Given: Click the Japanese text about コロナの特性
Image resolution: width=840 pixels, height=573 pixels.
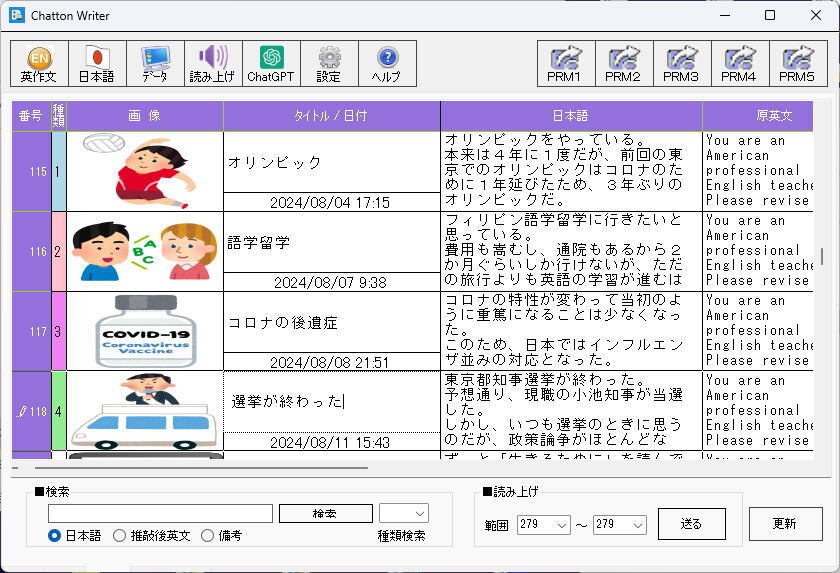Looking at the screenshot, I should (x=571, y=331).
